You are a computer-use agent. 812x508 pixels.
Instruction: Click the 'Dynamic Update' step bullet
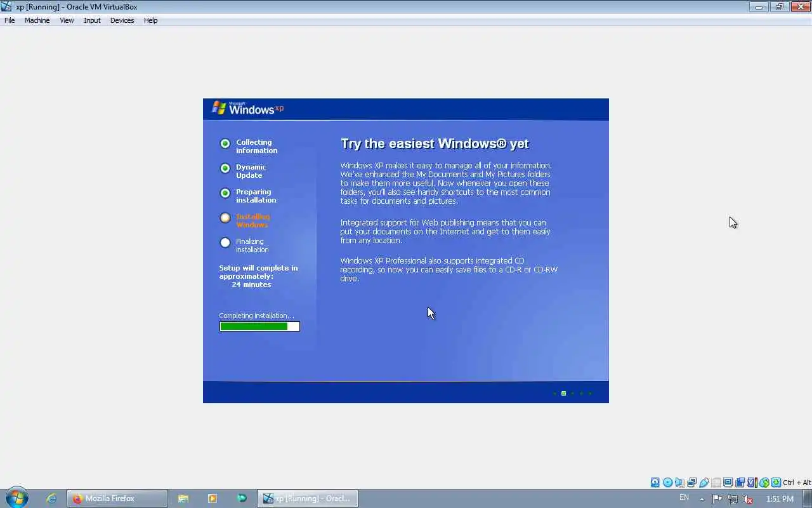click(225, 168)
